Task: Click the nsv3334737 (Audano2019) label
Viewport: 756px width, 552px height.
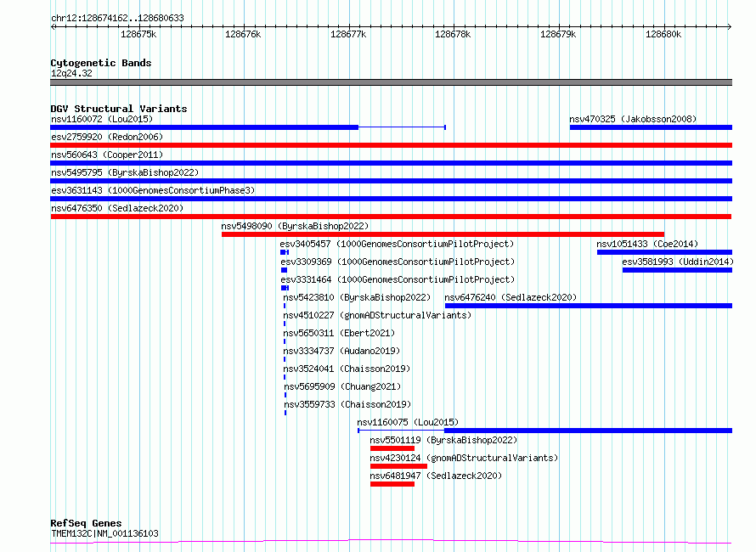Action: pyautogui.click(x=341, y=351)
